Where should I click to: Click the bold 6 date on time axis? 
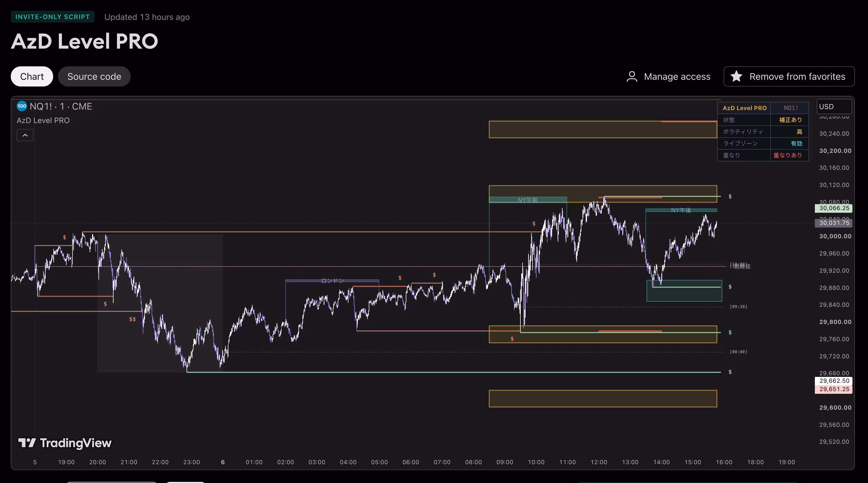pos(223,462)
